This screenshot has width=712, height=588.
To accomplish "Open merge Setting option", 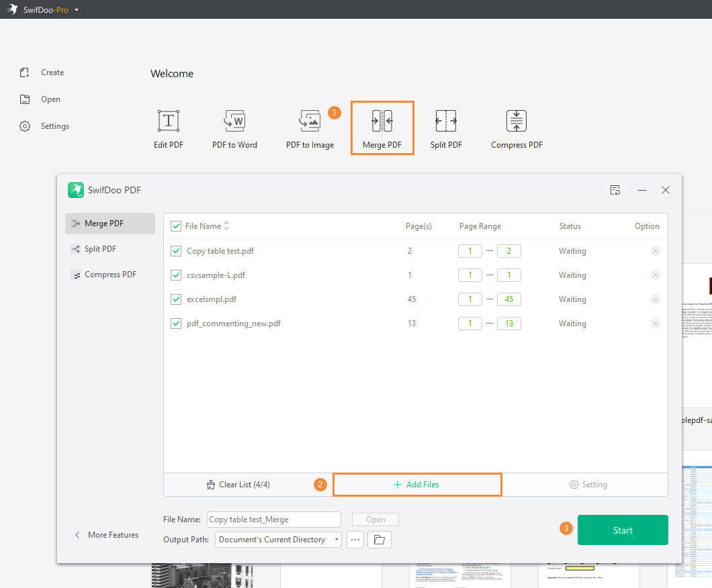I will pyautogui.click(x=588, y=485).
